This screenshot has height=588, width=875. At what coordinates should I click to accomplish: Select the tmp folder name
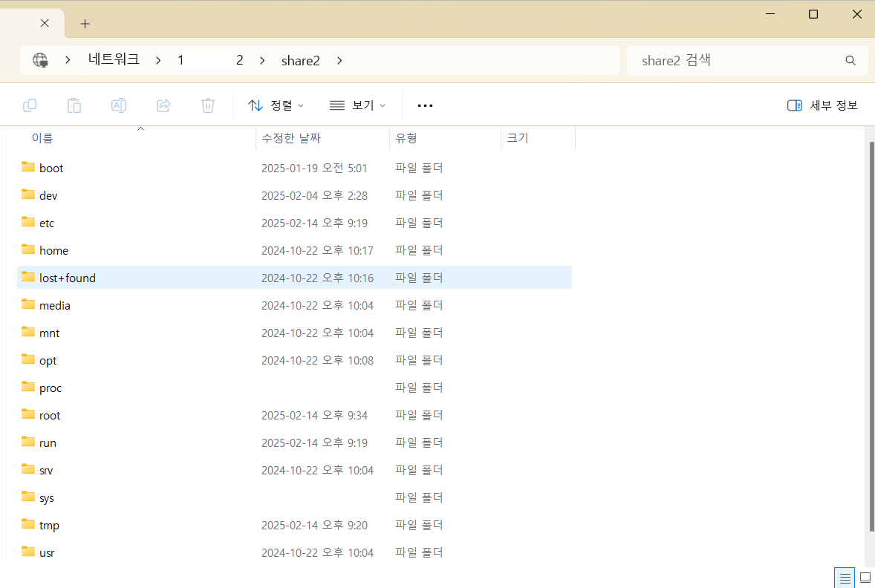[x=49, y=526]
